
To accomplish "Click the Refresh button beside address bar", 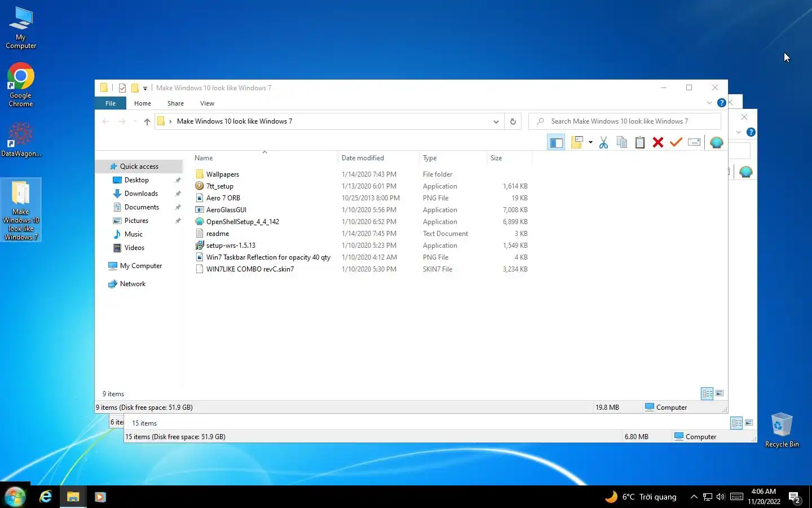I will 513,121.
